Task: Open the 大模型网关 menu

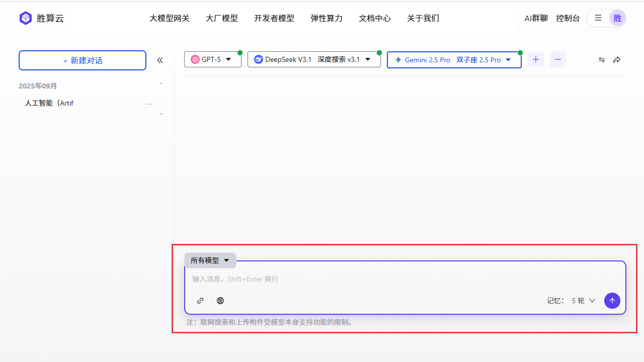Action: [170, 18]
